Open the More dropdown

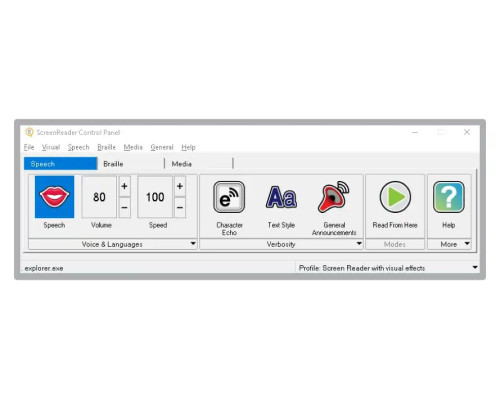tap(449, 244)
